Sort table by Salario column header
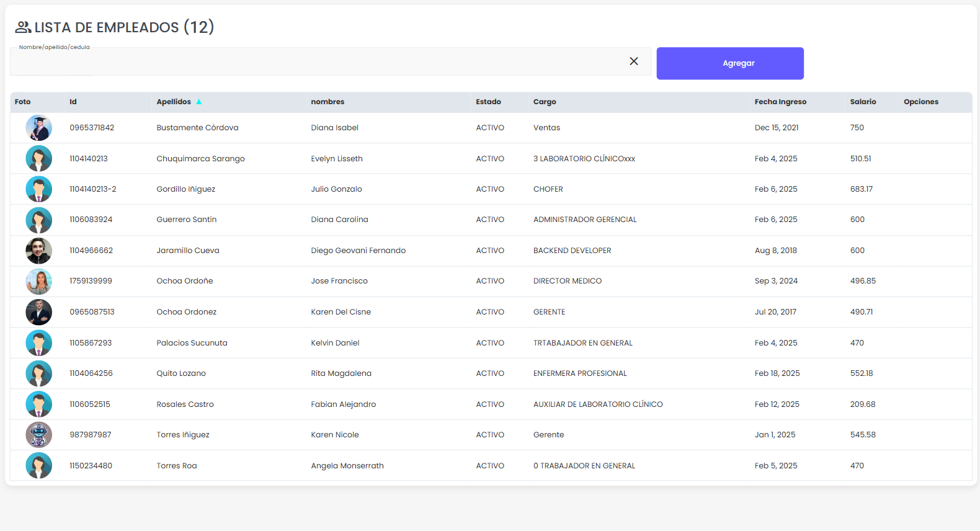Screen dimensions: 980x531 click(863, 102)
